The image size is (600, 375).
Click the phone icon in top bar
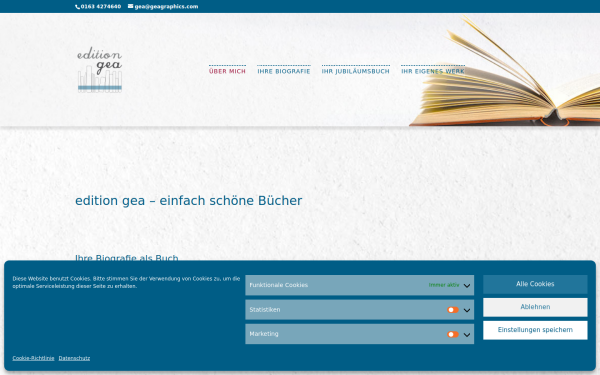77,7
